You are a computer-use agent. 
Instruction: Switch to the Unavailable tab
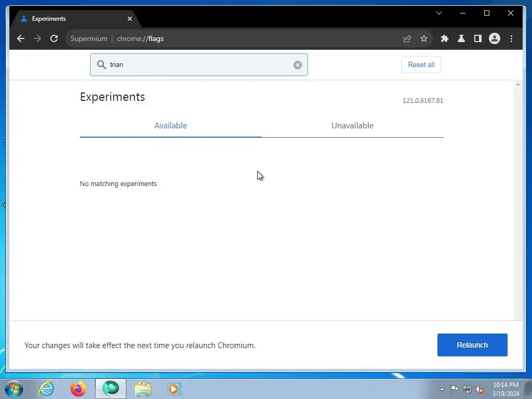click(353, 126)
